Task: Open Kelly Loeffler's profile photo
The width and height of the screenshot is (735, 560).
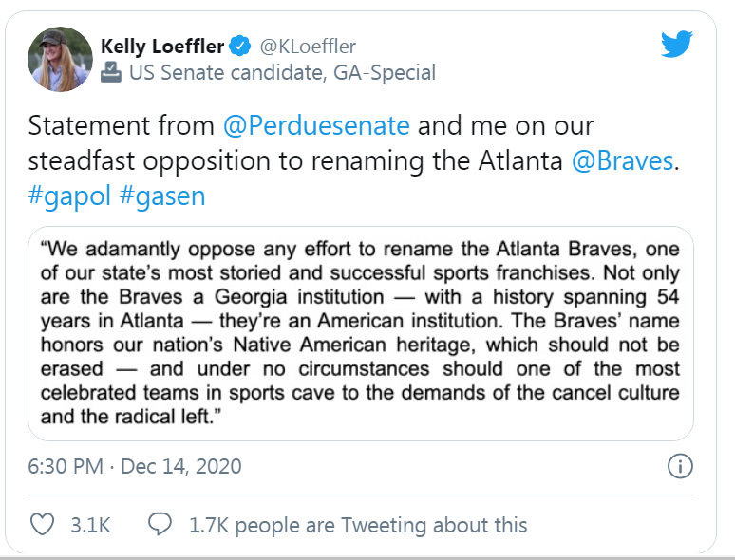Action: point(60,59)
